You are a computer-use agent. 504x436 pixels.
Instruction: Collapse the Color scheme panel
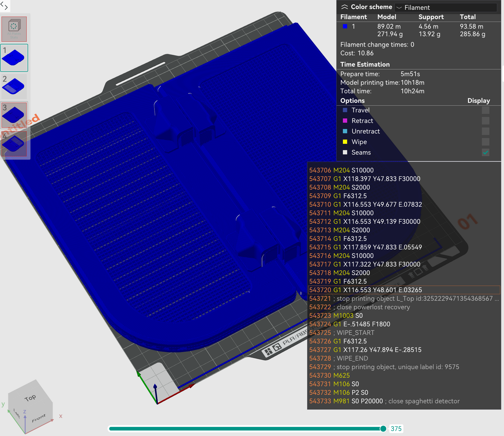(x=344, y=7)
